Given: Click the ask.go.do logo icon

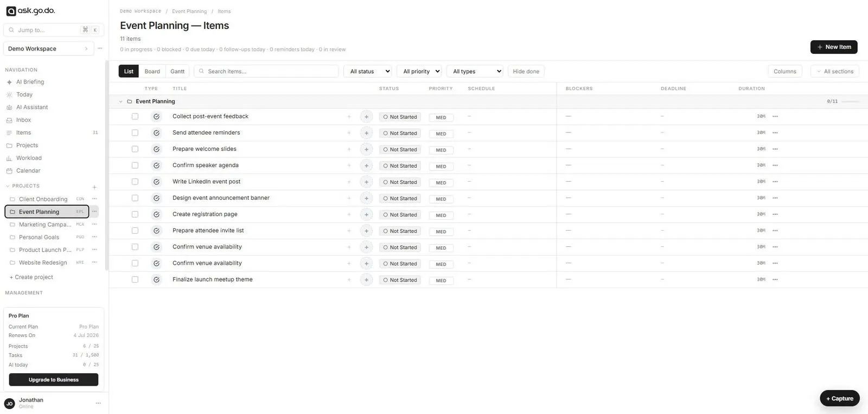Looking at the screenshot, I should pyautogui.click(x=11, y=11).
